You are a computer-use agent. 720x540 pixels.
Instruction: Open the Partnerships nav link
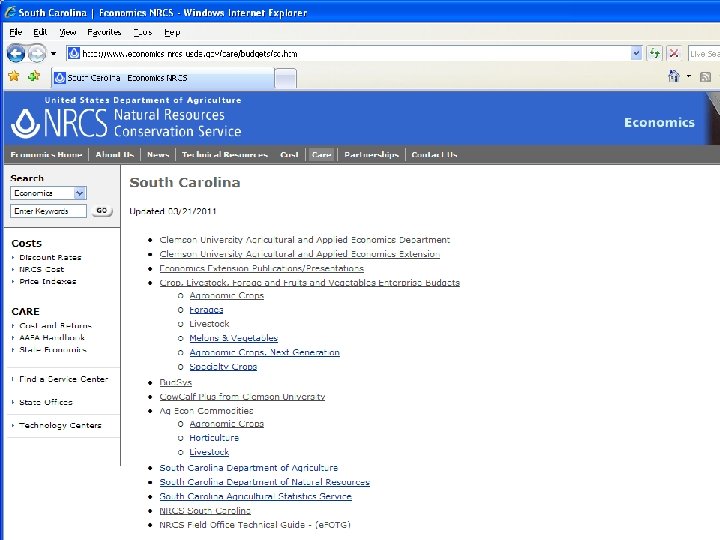(x=371, y=155)
